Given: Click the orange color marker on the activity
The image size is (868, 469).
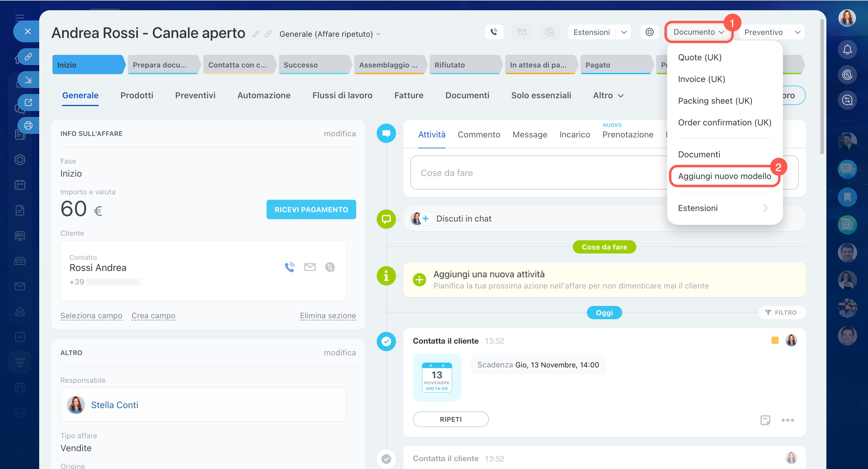Looking at the screenshot, I should pos(775,340).
